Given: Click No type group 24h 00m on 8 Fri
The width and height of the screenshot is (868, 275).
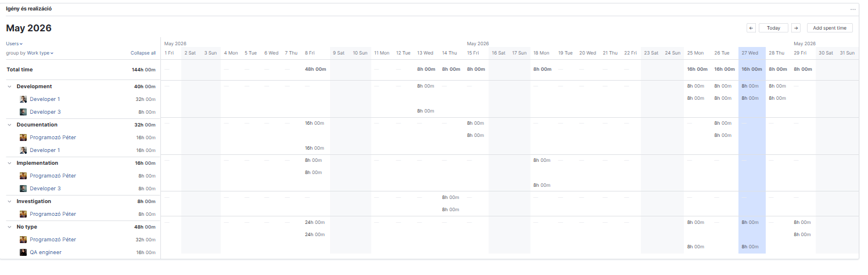Looking at the screenshot, I should [x=315, y=222].
